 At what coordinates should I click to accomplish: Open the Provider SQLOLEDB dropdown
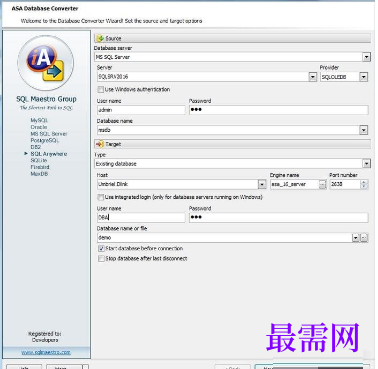363,77
